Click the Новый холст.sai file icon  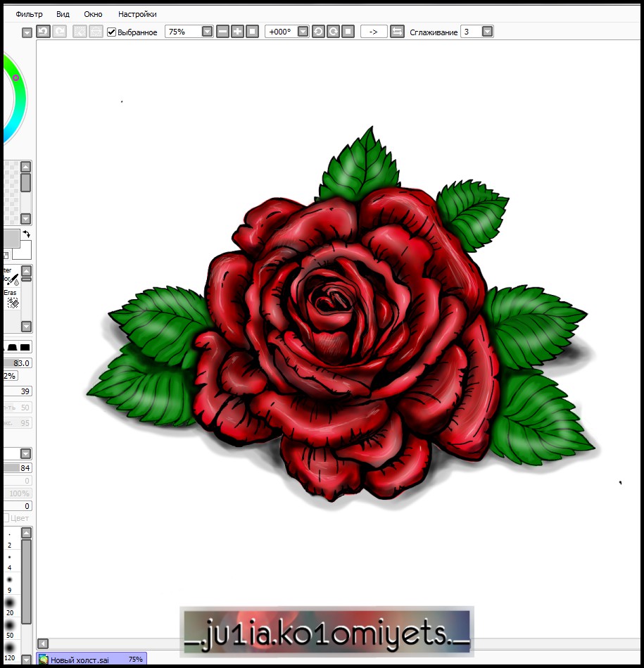tap(43, 660)
